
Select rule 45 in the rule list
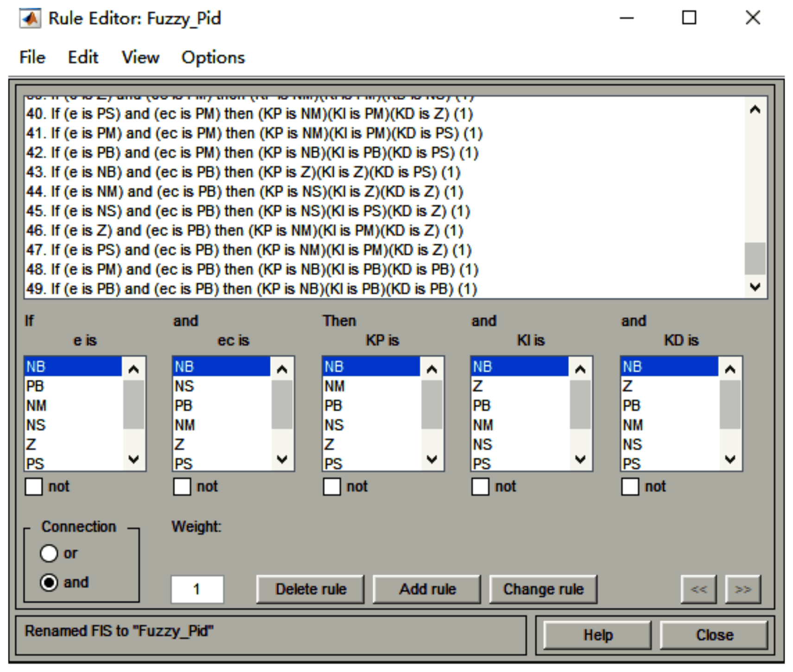tap(248, 211)
